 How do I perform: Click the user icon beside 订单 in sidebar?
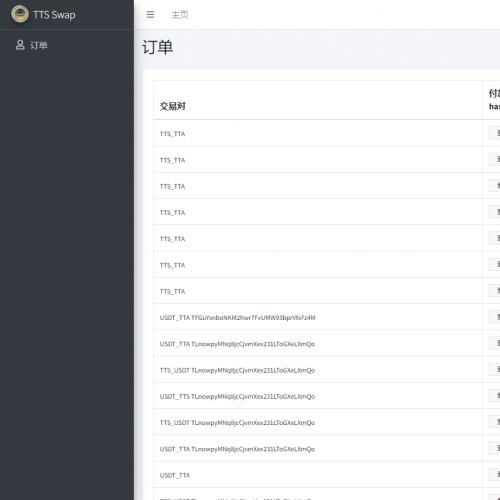click(20, 45)
